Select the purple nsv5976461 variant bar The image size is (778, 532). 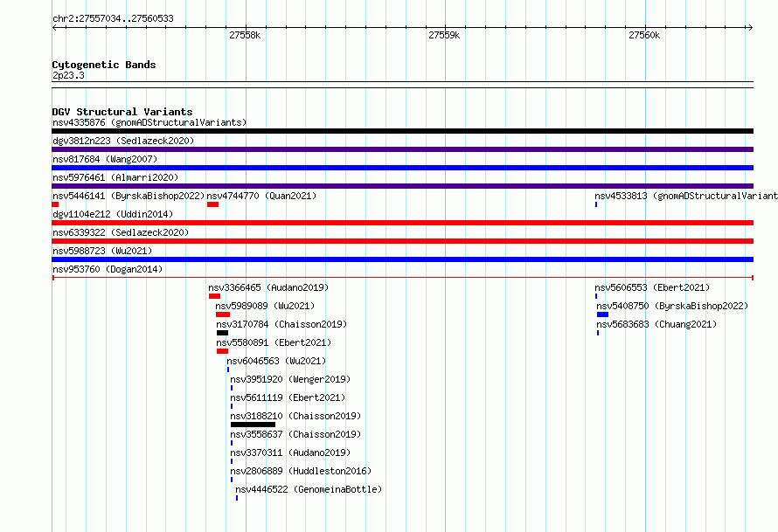coord(402,186)
